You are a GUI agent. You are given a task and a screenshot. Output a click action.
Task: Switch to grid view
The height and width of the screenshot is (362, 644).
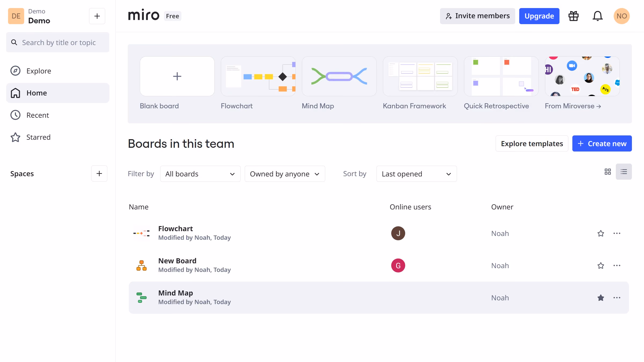coord(608,172)
